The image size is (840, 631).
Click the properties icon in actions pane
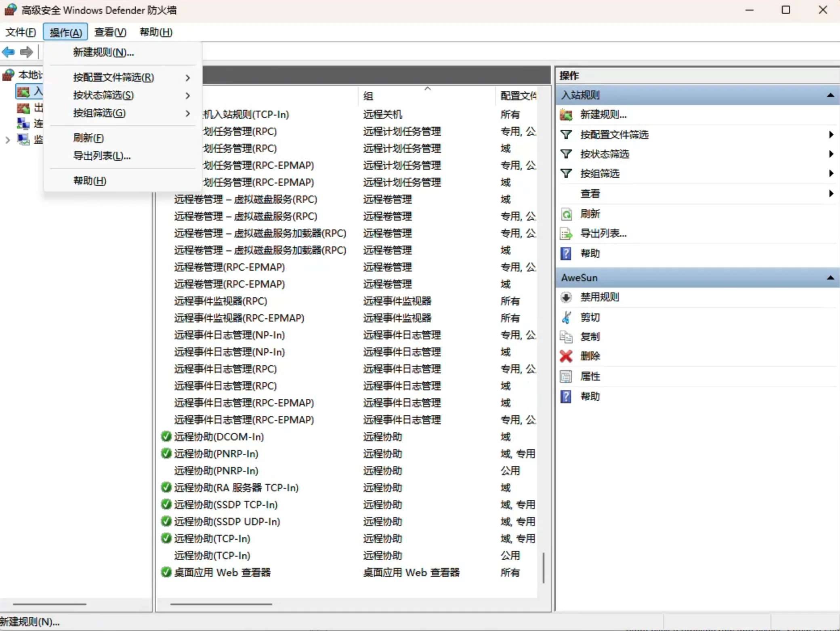click(566, 376)
